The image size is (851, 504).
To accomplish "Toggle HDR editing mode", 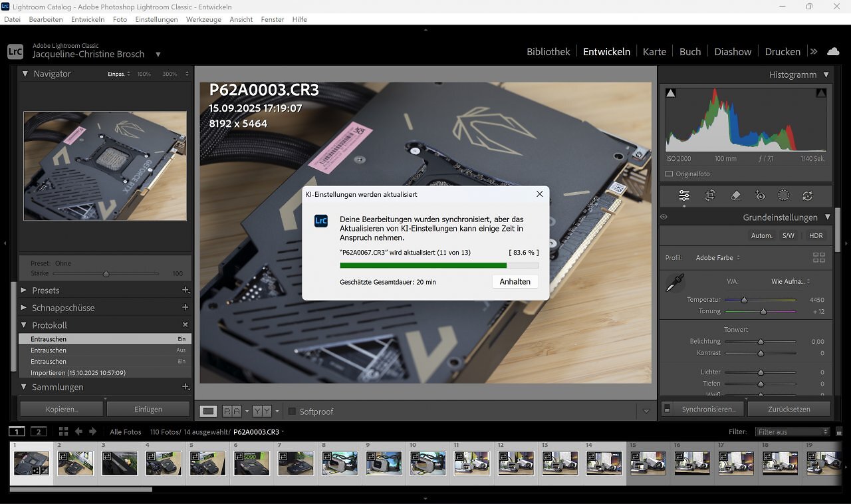I will coord(816,235).
